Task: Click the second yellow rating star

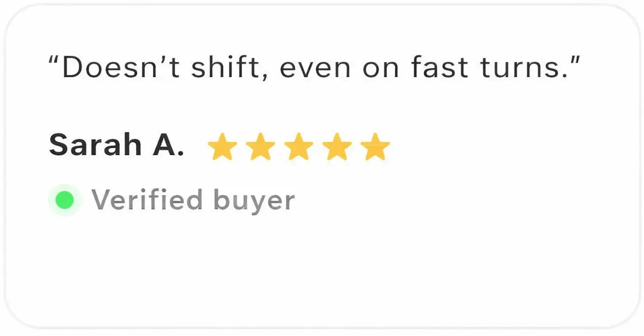Action: point(260,147)
